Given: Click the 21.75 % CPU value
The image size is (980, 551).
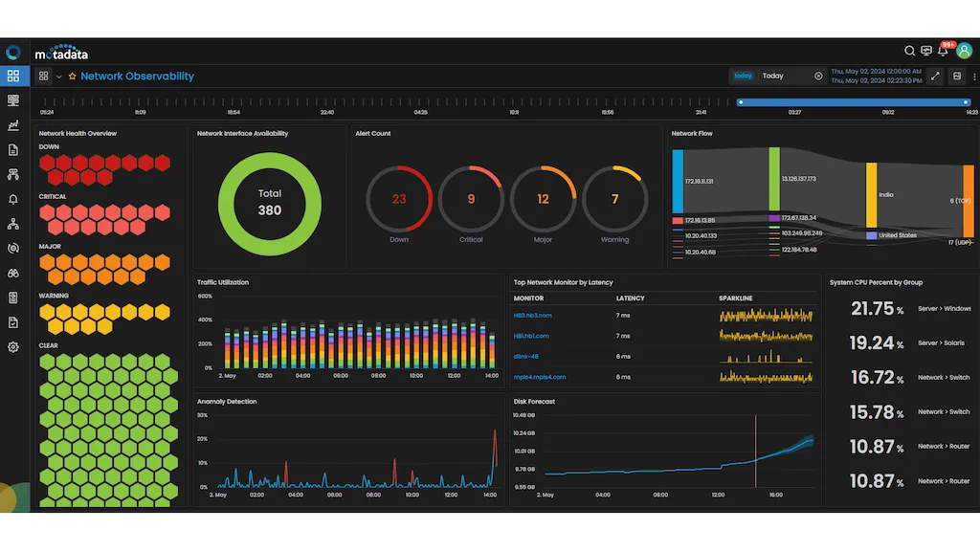Looking at the screenshot, I should coord(878,309).
